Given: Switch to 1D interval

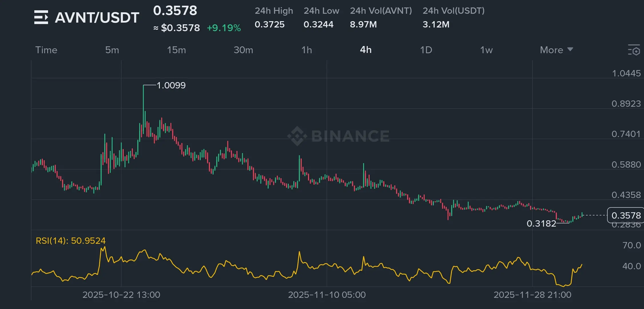Looking at the screenshot, I should (426, 50).
